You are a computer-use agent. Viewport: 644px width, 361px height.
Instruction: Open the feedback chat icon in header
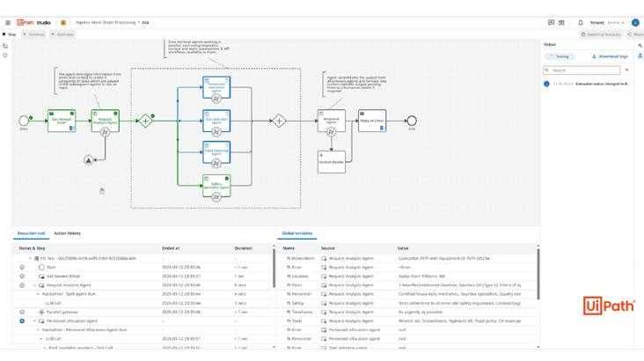551,23
